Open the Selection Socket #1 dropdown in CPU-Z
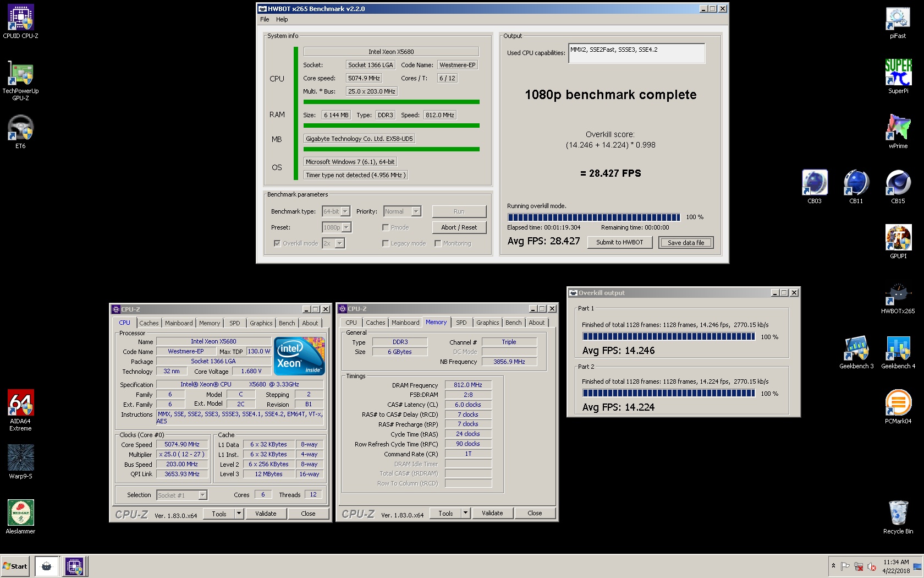924x578 pixels. coord(182,495)
